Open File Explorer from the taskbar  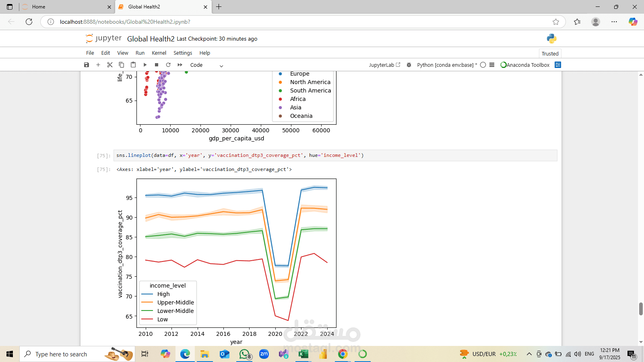click(205, 354)
